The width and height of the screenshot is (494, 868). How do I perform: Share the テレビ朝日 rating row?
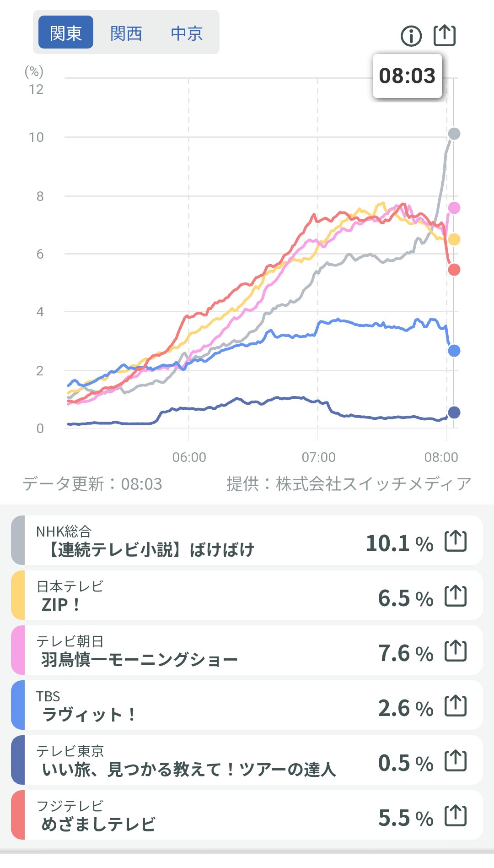click(456, 651)
